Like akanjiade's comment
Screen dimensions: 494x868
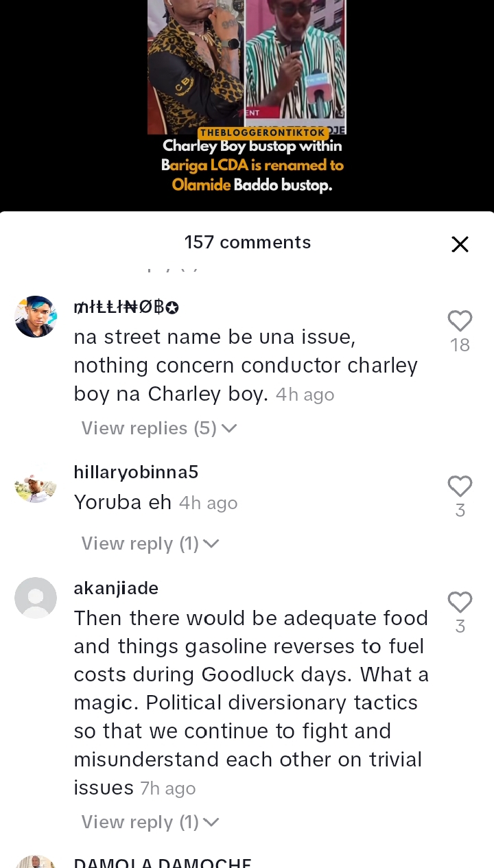460,602
